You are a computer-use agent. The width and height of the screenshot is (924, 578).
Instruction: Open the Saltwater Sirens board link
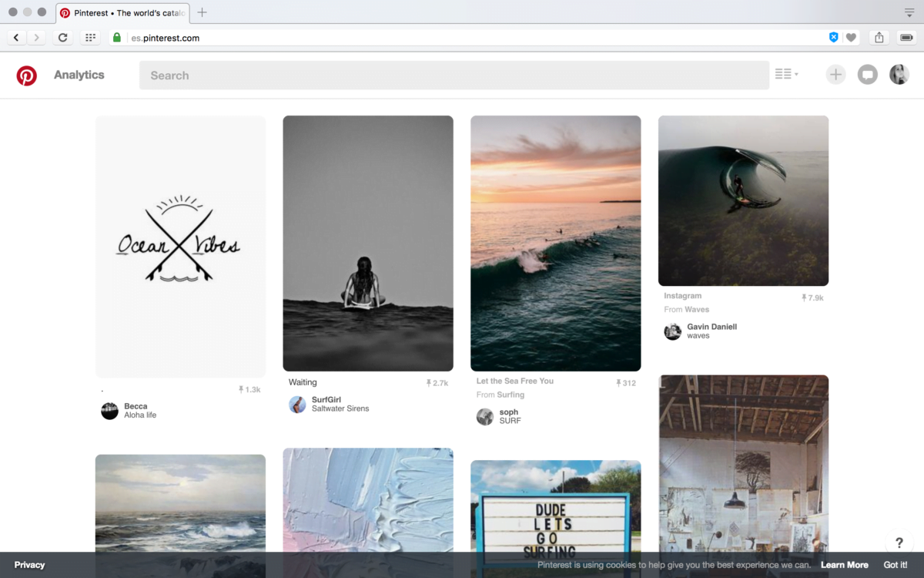click(x=340, y=408)
